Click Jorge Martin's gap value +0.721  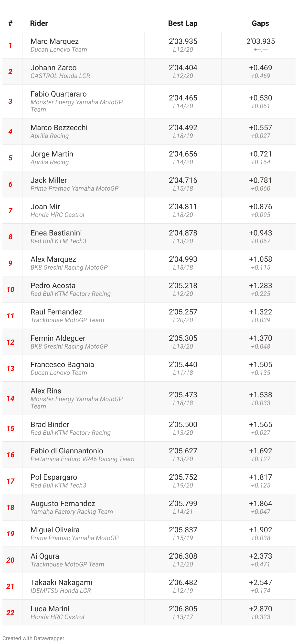point(260,154)
